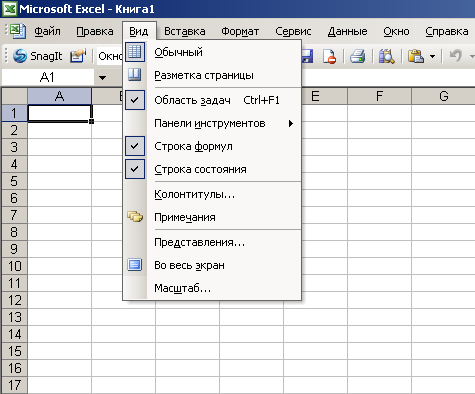The image size is (475, 394).
Task: Open the Данные menu
Action: pyautogui.click(x=347, y=31)
